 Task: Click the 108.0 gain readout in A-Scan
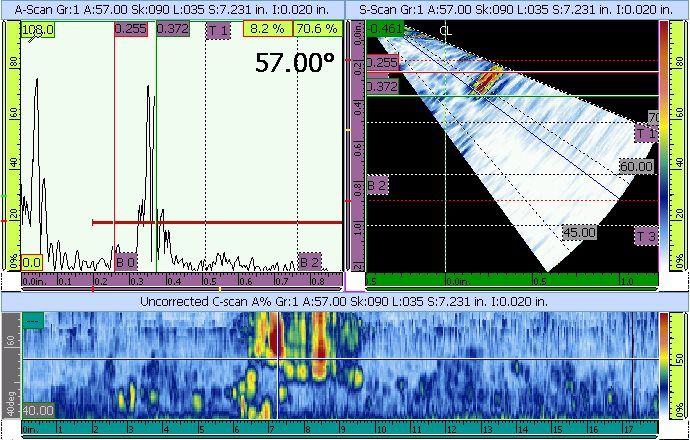click(x=37, y=30)
